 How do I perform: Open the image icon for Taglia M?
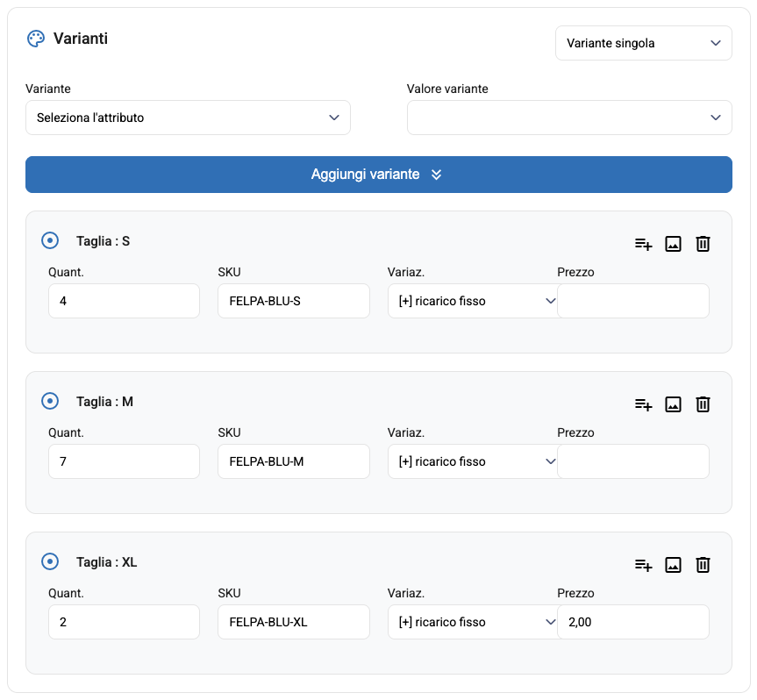[x=673, y=404]
